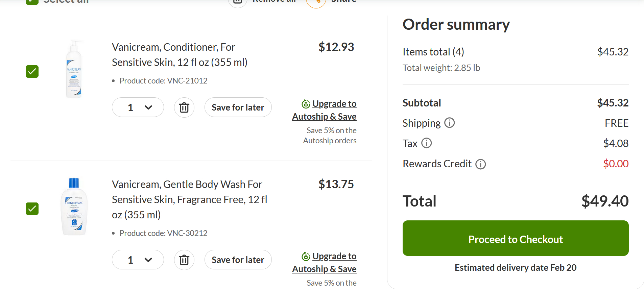Click the Shipping info icon

point(449,123)
